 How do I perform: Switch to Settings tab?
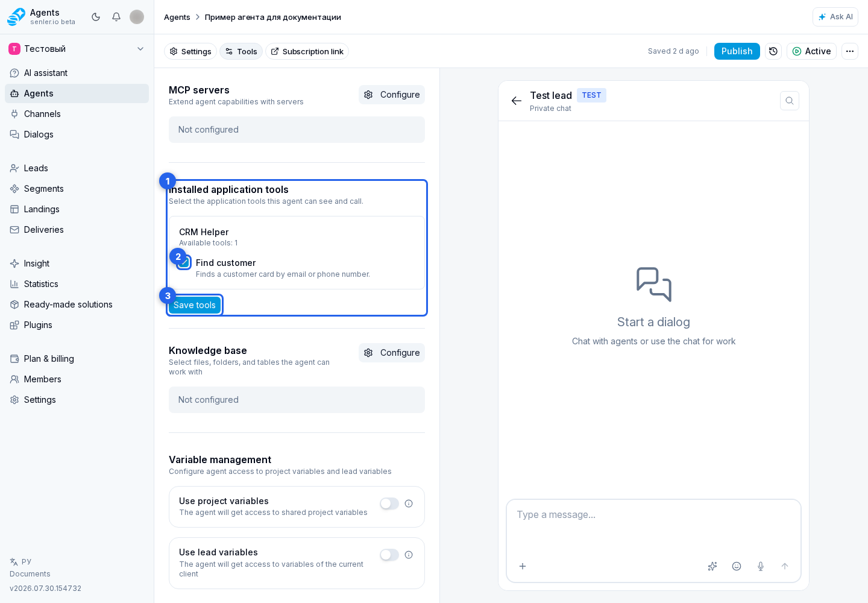(x=190, y=51)
